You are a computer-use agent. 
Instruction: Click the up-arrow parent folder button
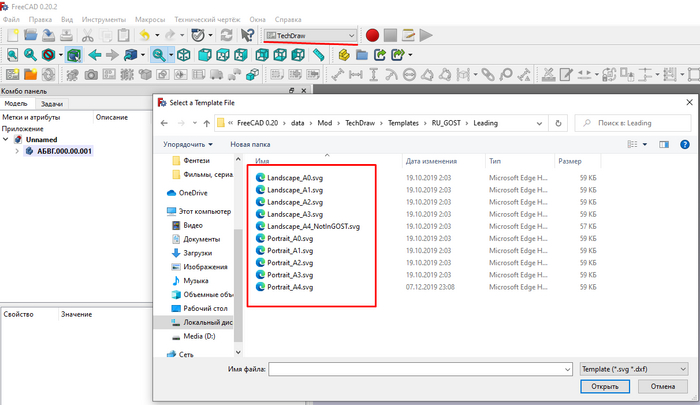coord(207,123)
